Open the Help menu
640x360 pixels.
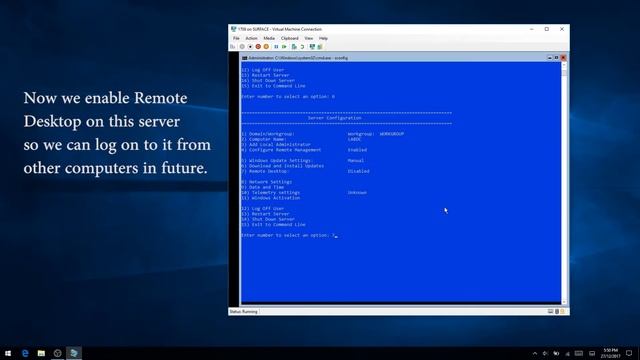(x=323, y=38)
